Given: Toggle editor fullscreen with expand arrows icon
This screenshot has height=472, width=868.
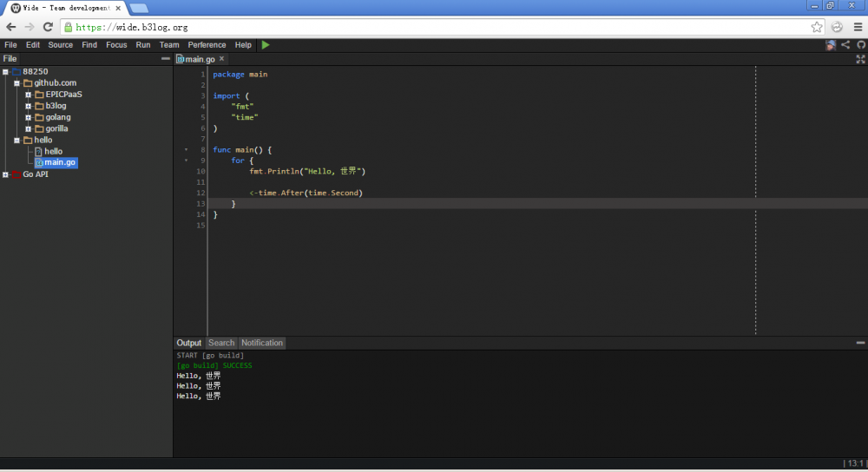Looking at the screenshot, I should click(x=860, y=60).
